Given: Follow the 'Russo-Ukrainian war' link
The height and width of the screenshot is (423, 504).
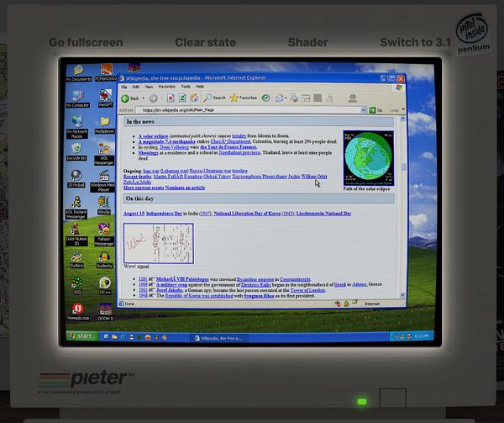Looking at the screenshot, I should [x=210, y=171].
